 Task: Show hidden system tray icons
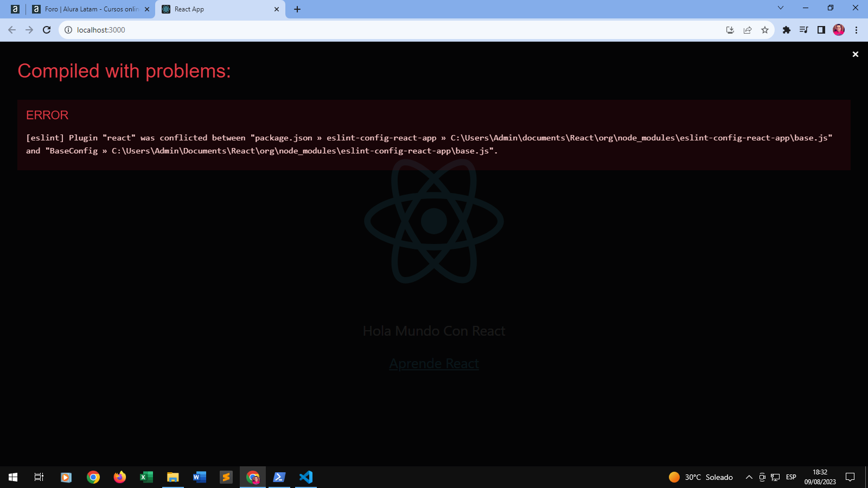pyautogui.click(x=749, y=477)
